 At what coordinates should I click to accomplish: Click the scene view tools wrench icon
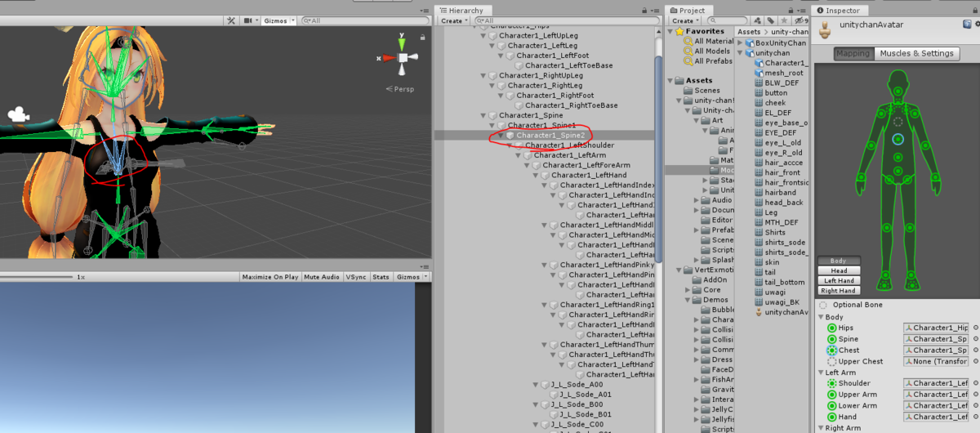pyautogui.click(x=231, y=20)
